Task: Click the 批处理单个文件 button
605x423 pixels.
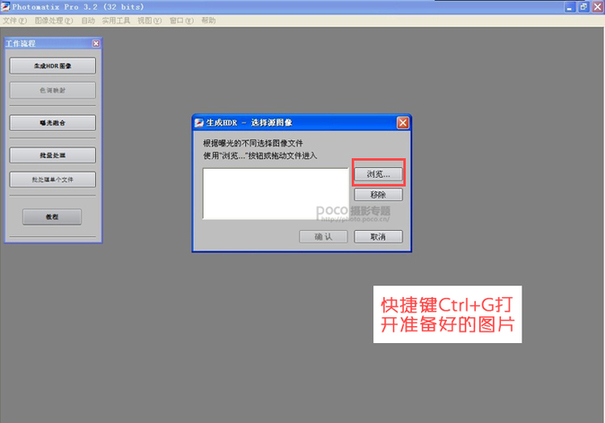Action: point(52,180)
